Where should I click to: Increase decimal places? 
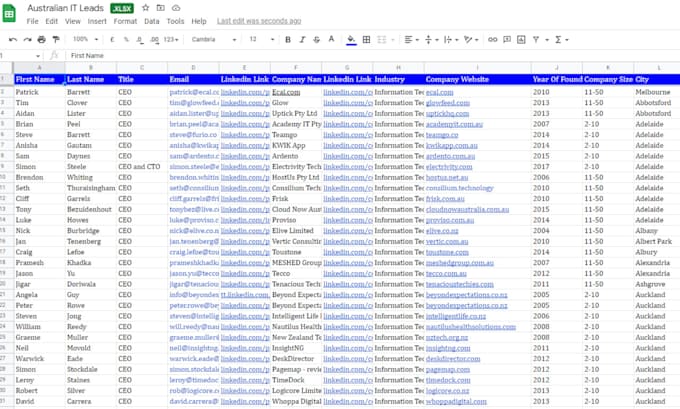click(x=154, y=39)
